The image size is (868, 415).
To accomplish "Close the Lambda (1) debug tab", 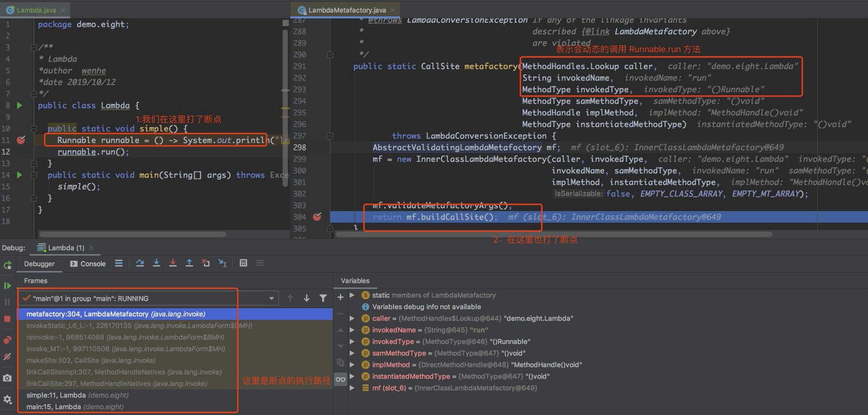I will pos(91,248).
